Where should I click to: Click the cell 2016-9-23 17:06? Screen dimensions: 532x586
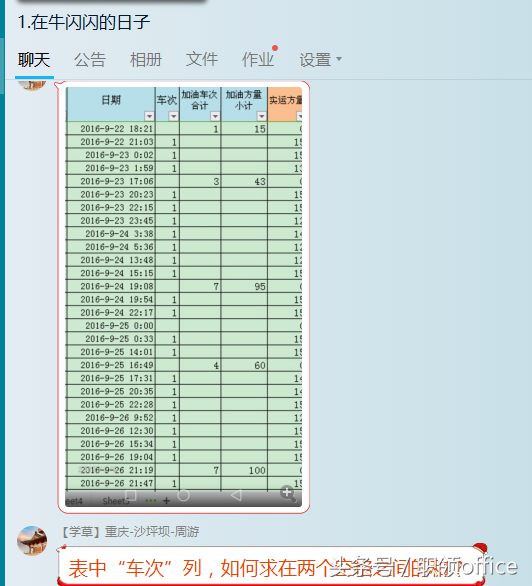(111, 181)
